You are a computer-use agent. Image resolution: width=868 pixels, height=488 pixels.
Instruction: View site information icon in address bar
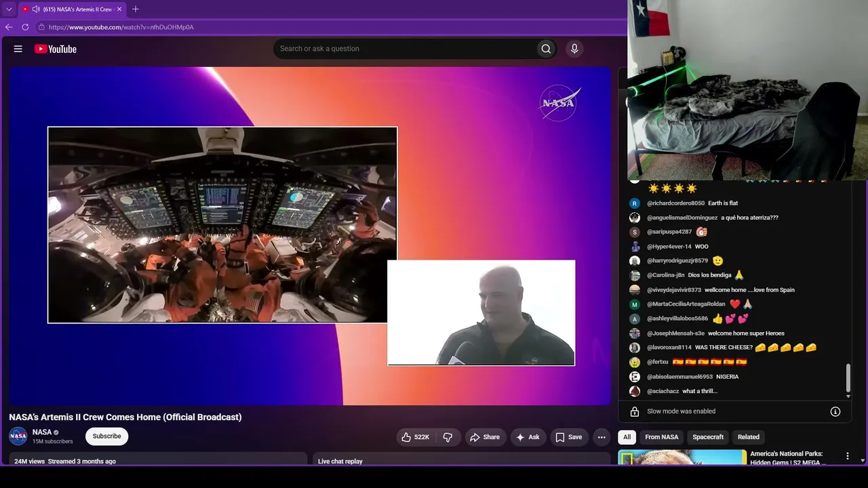pos(41,27)
